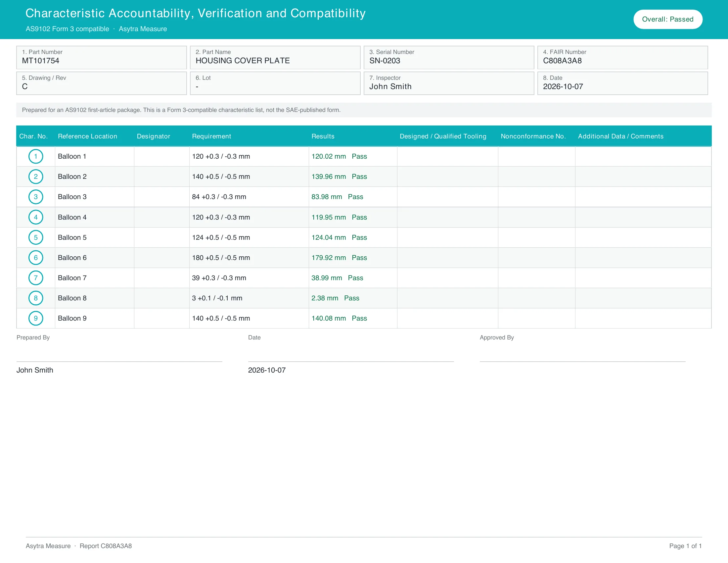Click the Approved By signature line label
The height and width of the screenshot is (563, 728).
pos(497,337)
